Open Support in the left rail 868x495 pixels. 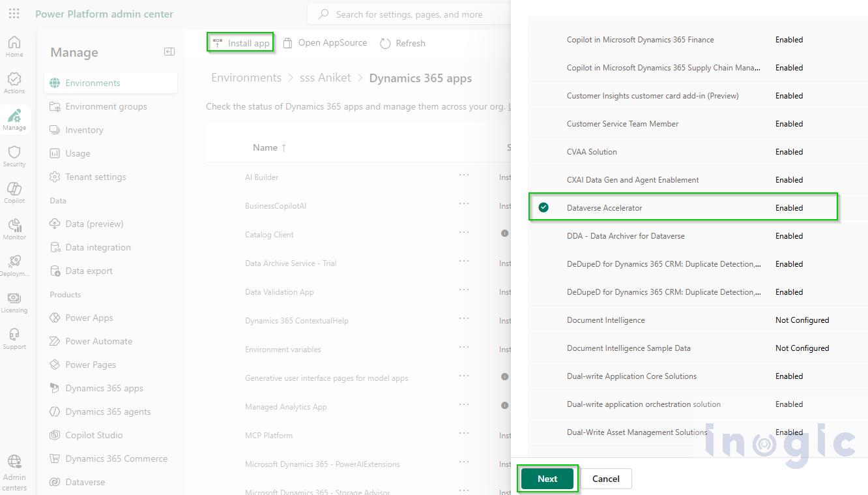[x=14, y=338]
